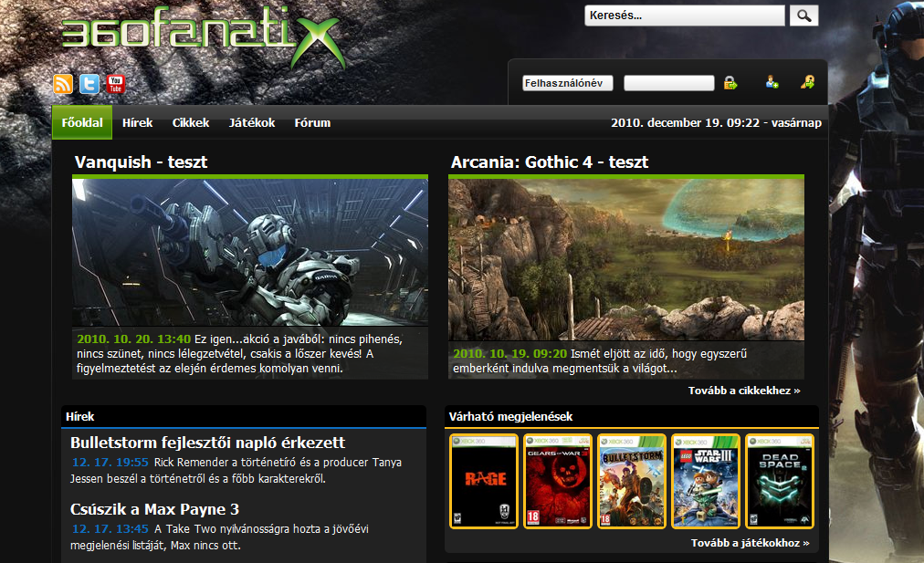
Task: Select the LEGO Star Wars III cover
Action: tap(706, 481)
